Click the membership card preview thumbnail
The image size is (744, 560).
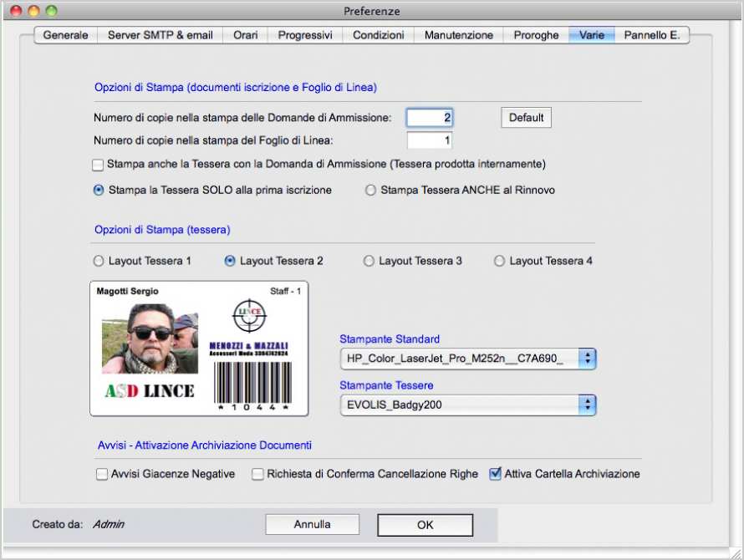[199, 348]
